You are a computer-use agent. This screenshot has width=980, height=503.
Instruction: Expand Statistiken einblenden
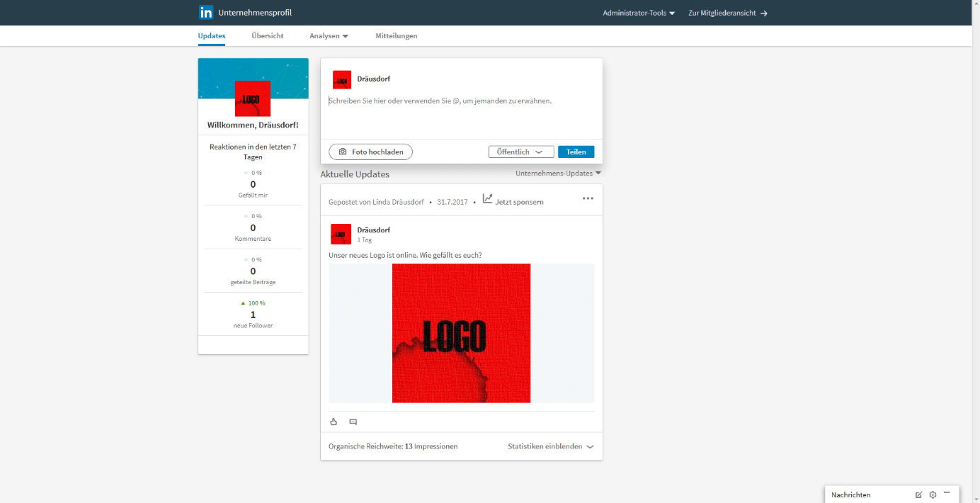[550, 446]
